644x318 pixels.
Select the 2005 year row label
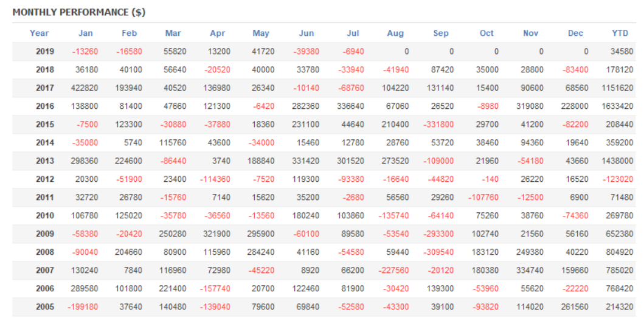click(45, 307)
